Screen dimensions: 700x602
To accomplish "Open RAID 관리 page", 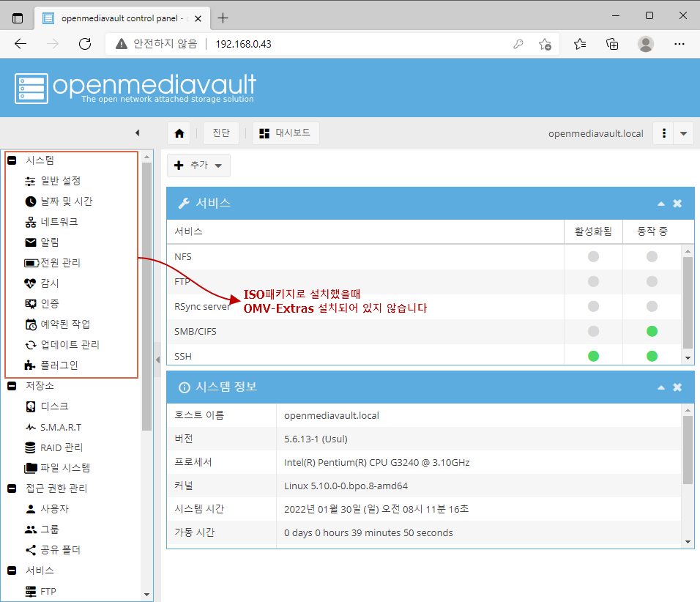I will point(54,447).
